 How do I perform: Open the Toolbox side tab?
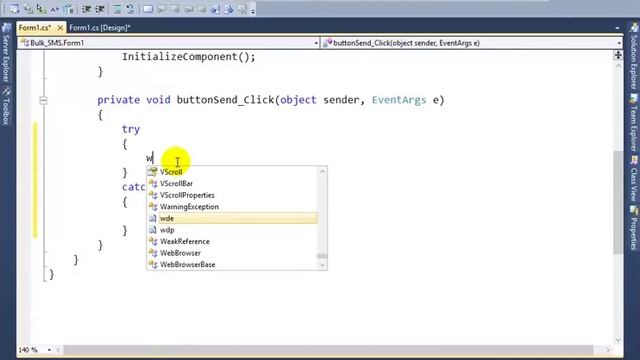coord(6,107)
